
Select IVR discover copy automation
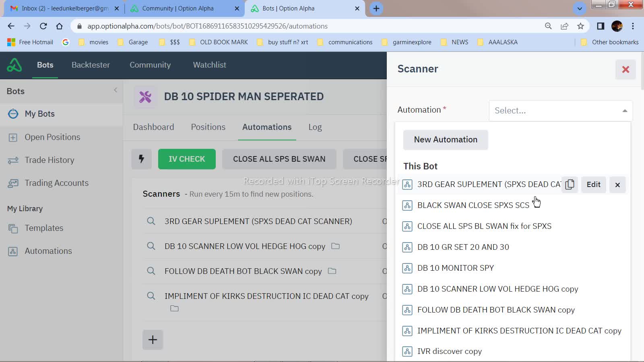449,351
